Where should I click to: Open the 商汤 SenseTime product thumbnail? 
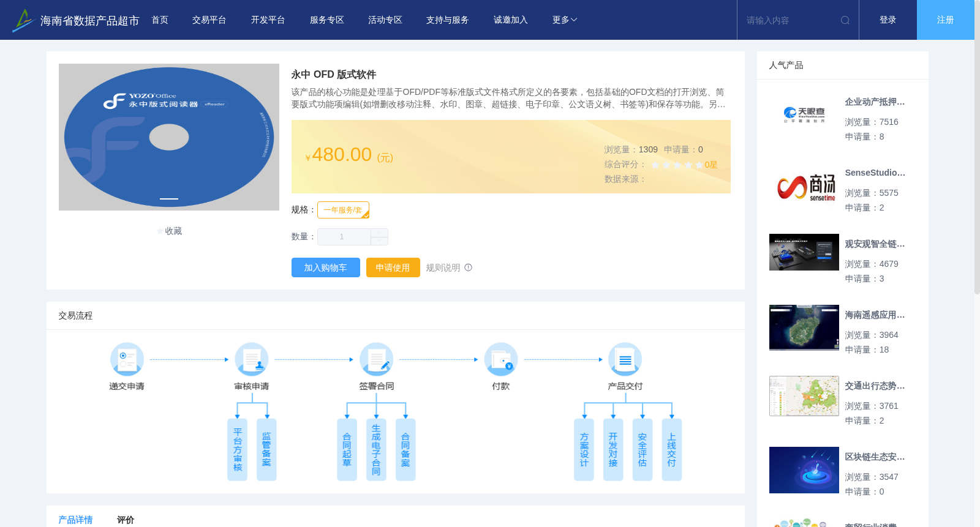[x=804, y=186]
